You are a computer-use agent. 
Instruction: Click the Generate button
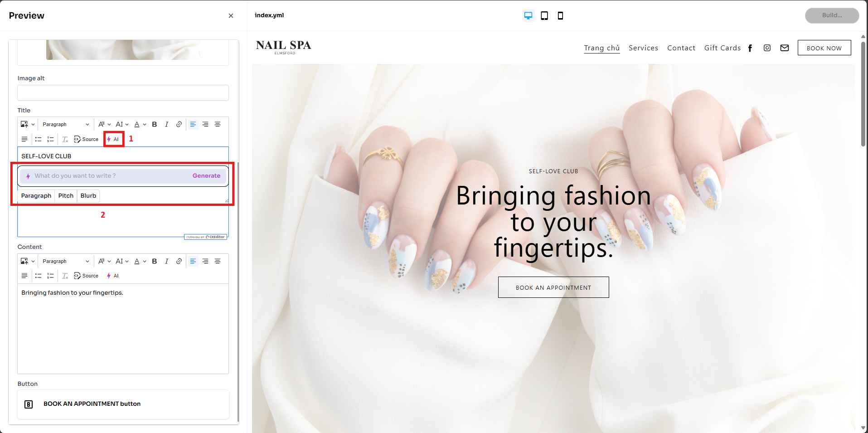click(x=206, y=176)
